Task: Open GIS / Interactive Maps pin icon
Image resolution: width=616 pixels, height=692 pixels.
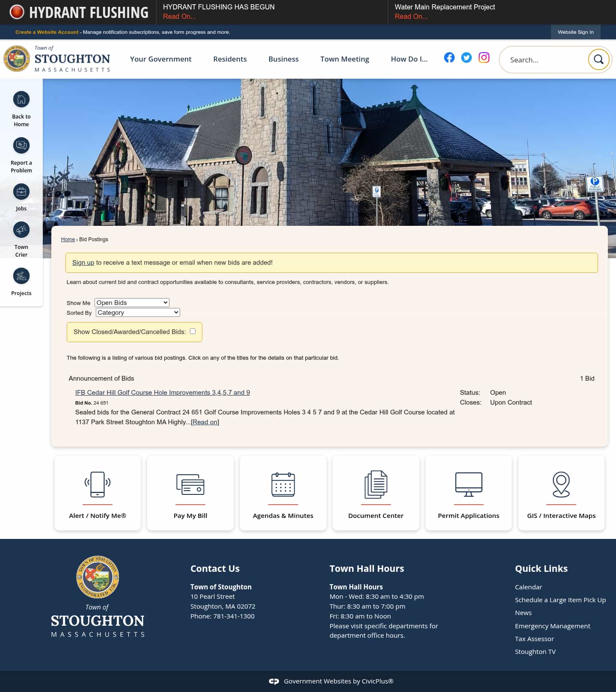Action: click(561, 484)
